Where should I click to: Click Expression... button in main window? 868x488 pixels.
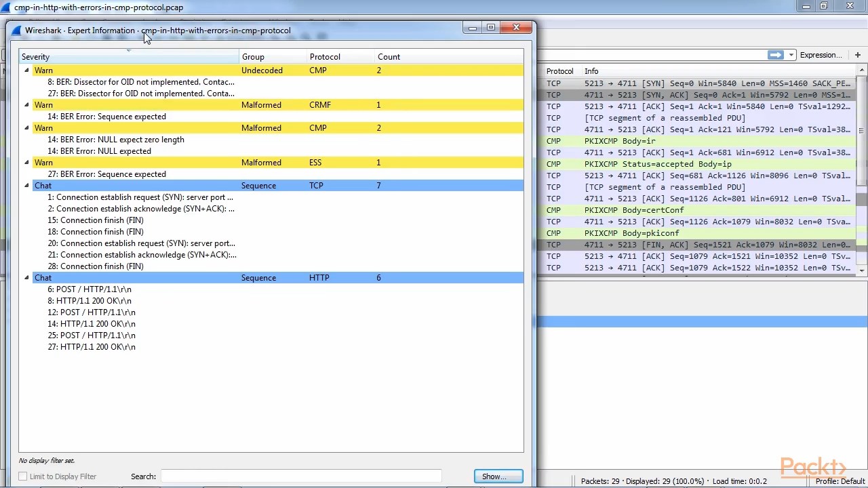click(821, 55)
